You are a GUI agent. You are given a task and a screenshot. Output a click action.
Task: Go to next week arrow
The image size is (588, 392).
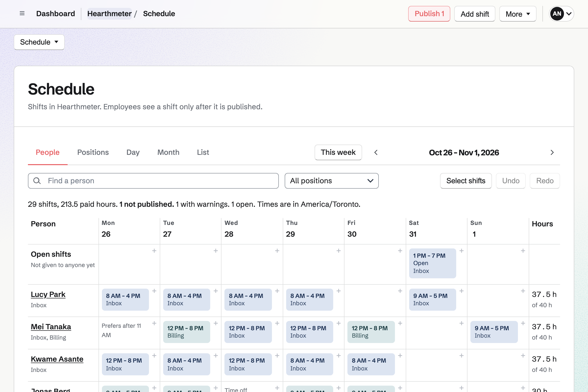(552, 152)
